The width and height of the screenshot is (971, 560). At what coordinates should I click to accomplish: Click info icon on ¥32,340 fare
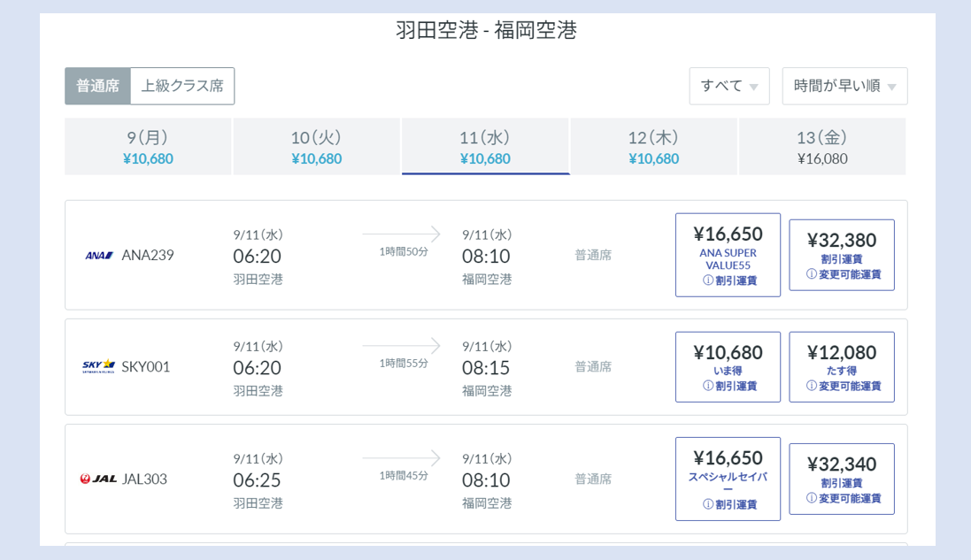pos(811,498)
